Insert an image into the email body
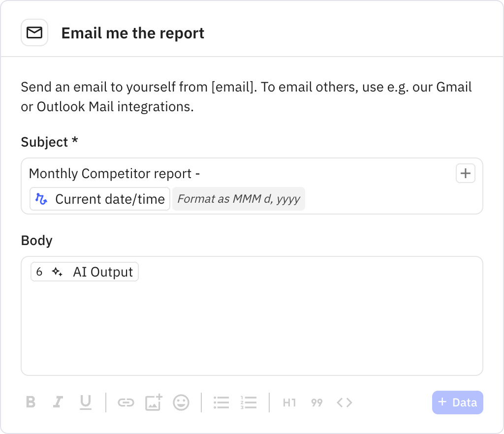This screenshot has width=504, height=434. pyautogui.click(x=154, y=403)
